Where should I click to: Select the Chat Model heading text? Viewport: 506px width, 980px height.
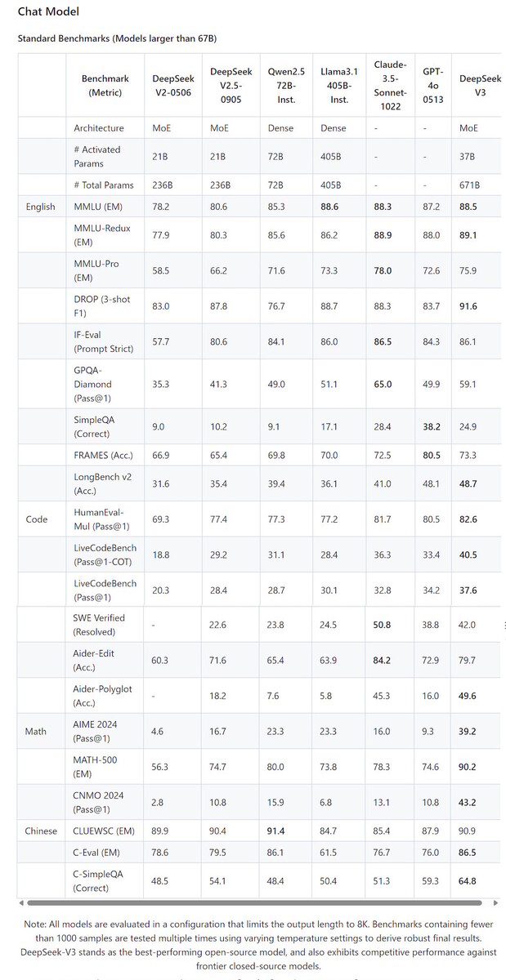point(49,12)
